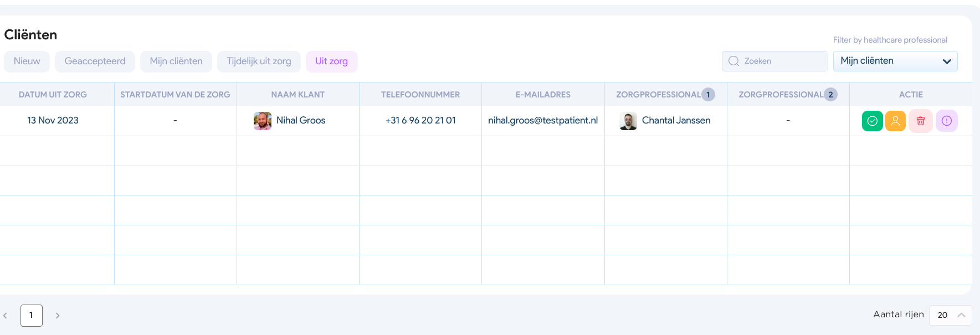Focus the Zoeken search field
The width and height of the screenshot is (980, 335).
click(x=782, y=61)
